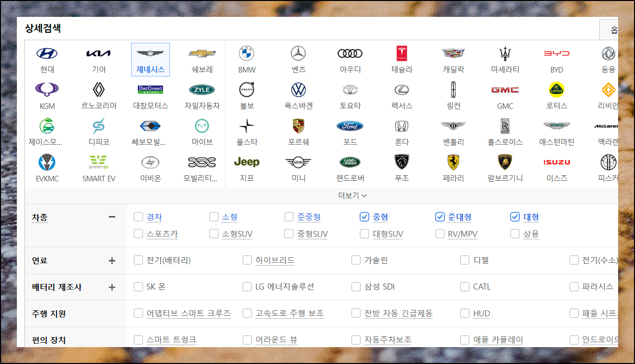635x364 pixels.
Task: Pick the Bentley (벤틀리) winged logo
Action: (x=454, y=126)
